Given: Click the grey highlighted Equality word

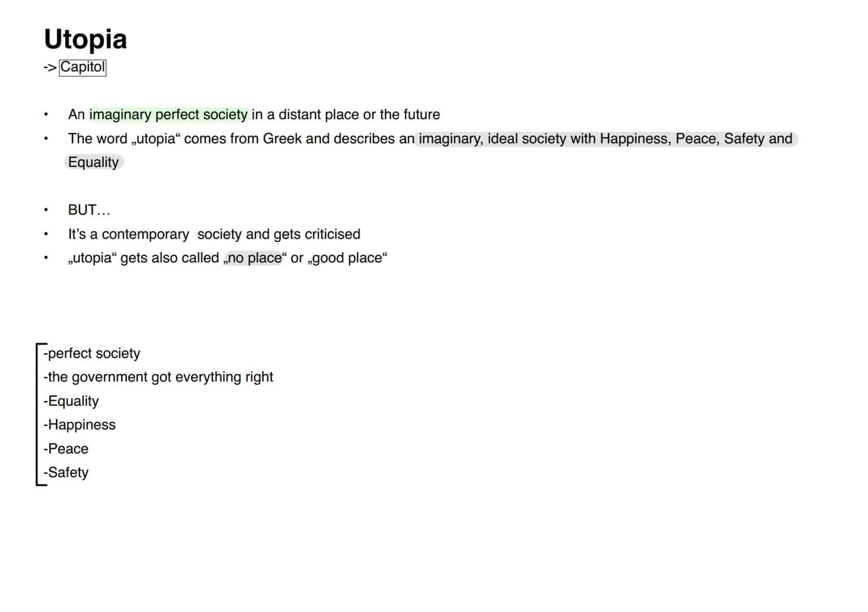Looking at the screenshot, I should point(93,162).
